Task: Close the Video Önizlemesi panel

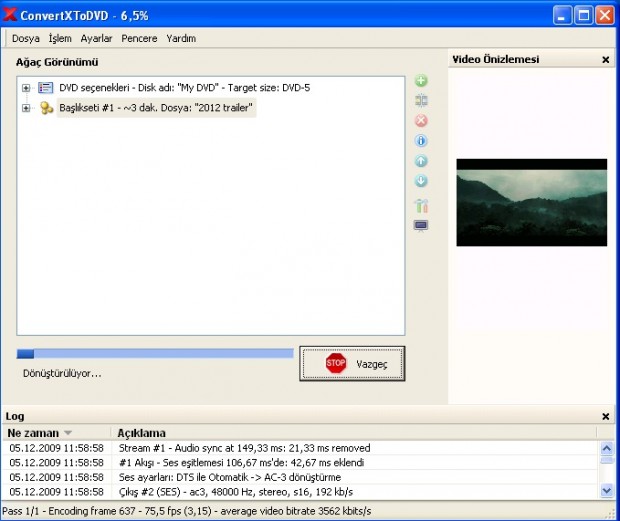Action: coord(605,60)
